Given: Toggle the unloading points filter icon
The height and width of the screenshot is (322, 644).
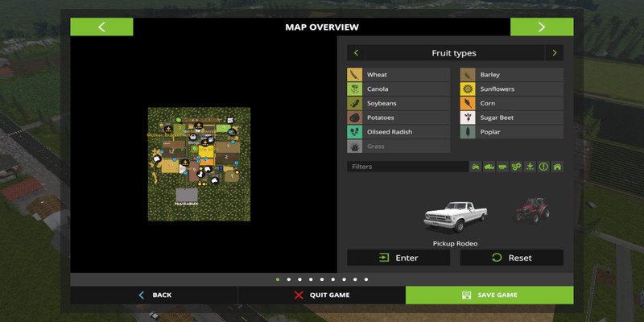Looking at the screenshot, I should 530,167.
